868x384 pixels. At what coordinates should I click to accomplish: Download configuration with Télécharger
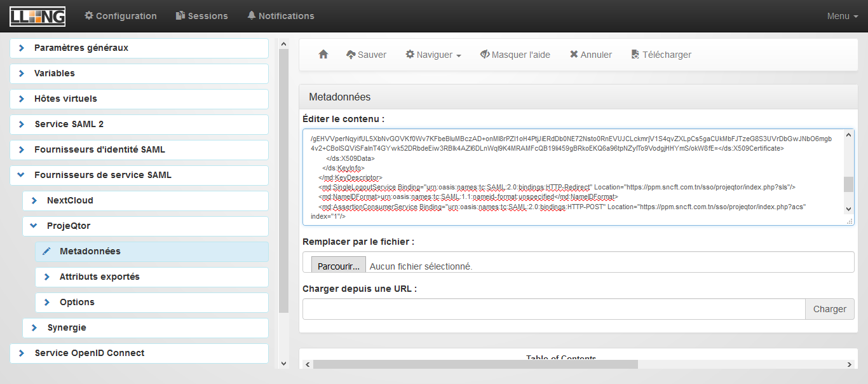pyautogui.click(x=660, y=55)
